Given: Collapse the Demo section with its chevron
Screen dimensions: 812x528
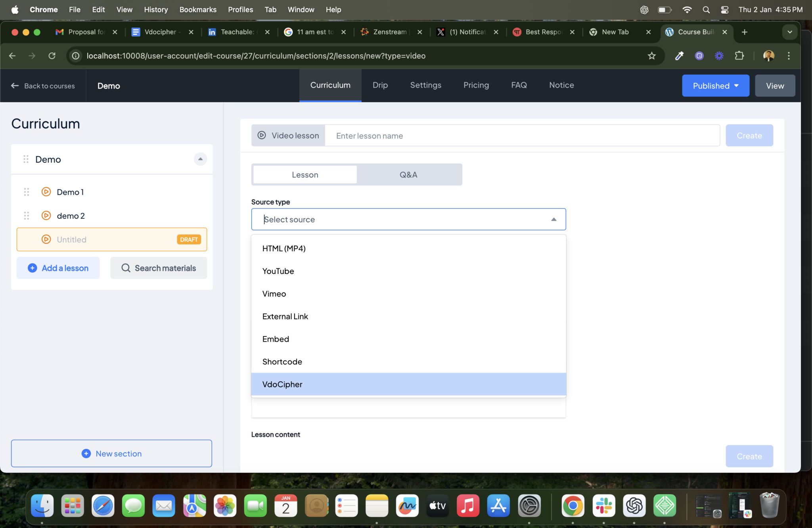Looking at the screenshot, I should [x=200, y=159].
